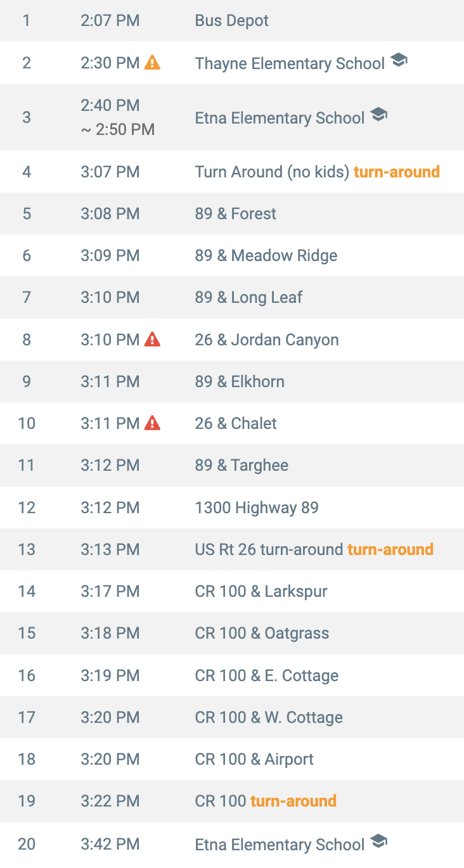Click the red alert icon beside Jordan Canyon time
The image size is (464, 868).
point(152,340)
